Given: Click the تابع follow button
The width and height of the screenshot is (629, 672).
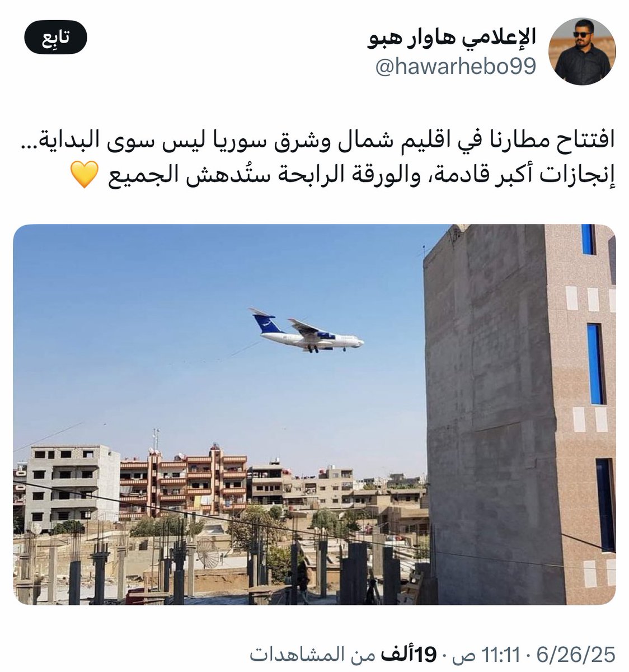Looking at the screenshot, I should [55, 39].
